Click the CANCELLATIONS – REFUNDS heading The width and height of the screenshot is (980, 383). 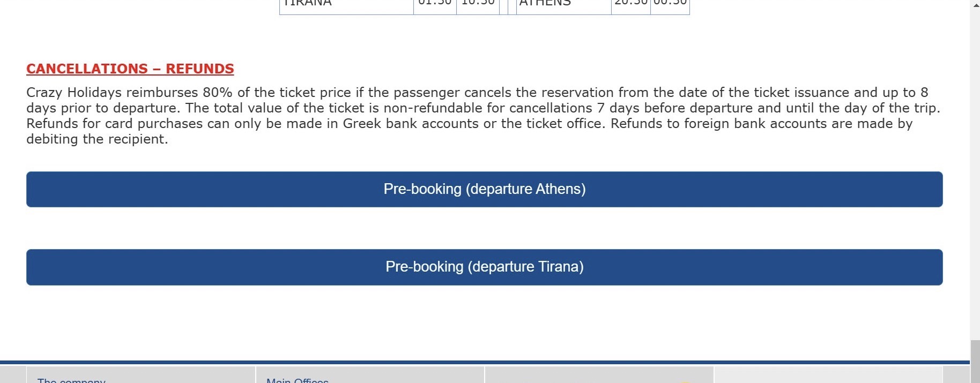coord(130,69)
